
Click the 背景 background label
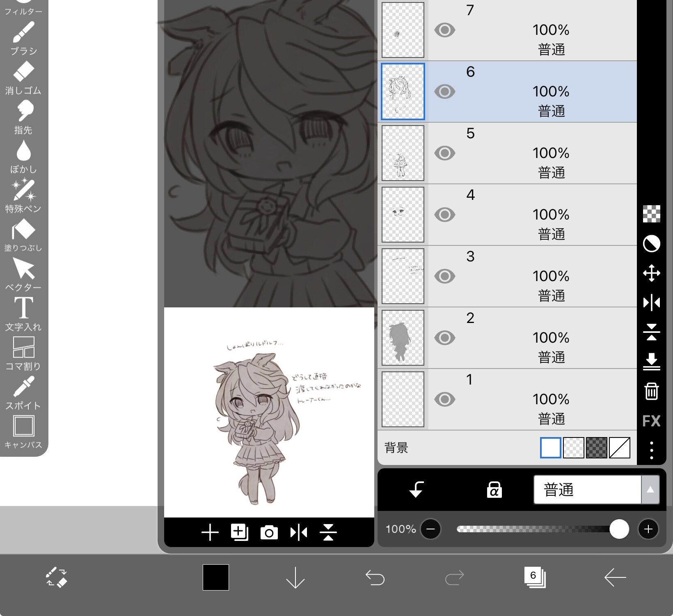coord(396,447)
